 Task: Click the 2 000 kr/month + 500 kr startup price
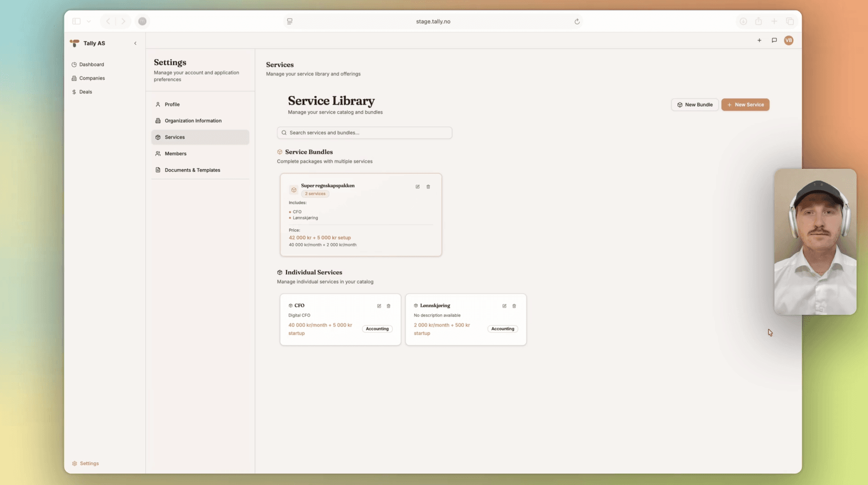442,329
